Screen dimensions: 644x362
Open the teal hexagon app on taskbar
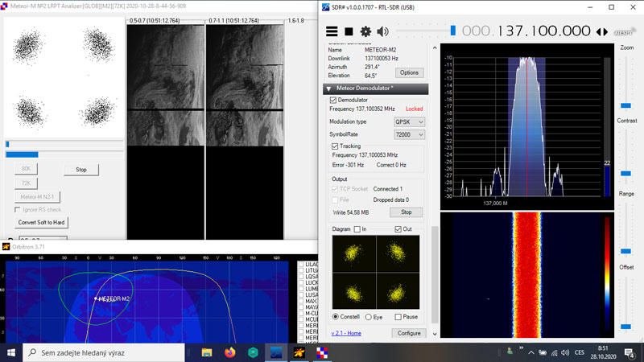click(253, 352)
